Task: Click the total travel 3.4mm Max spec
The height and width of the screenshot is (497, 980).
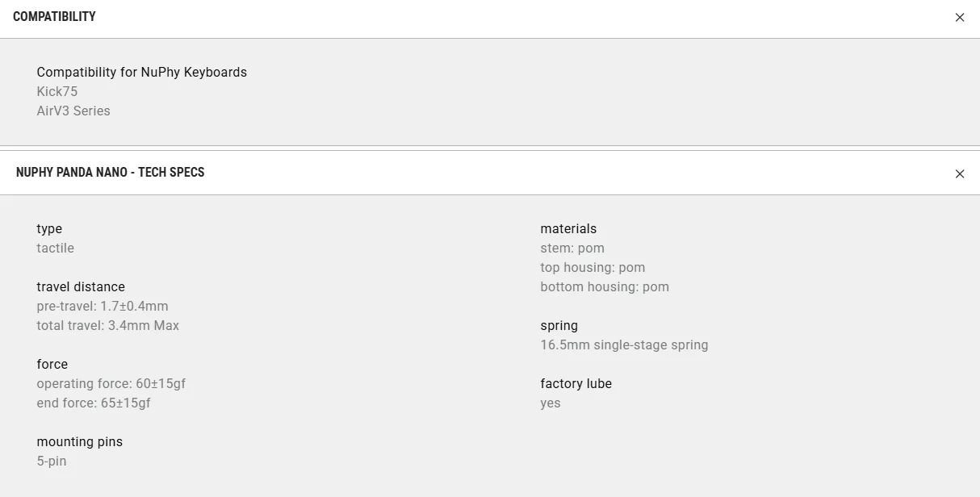Action: (108, 325)
